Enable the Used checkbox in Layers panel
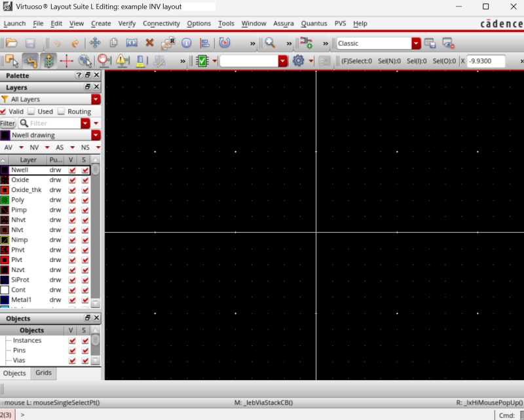This screenshot has height=420, width=524. coord(31,111)
